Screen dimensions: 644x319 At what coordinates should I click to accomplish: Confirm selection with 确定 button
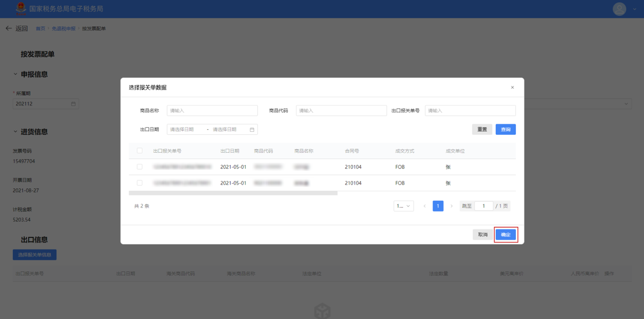coord(505,235)
